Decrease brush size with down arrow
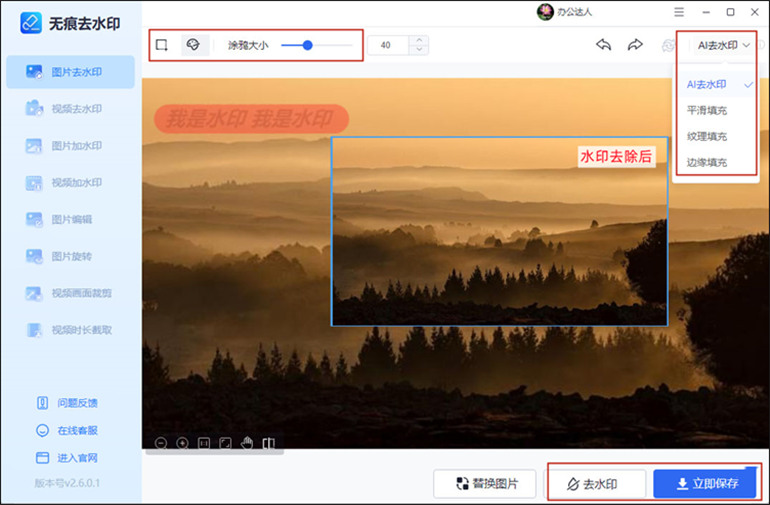 419,50
